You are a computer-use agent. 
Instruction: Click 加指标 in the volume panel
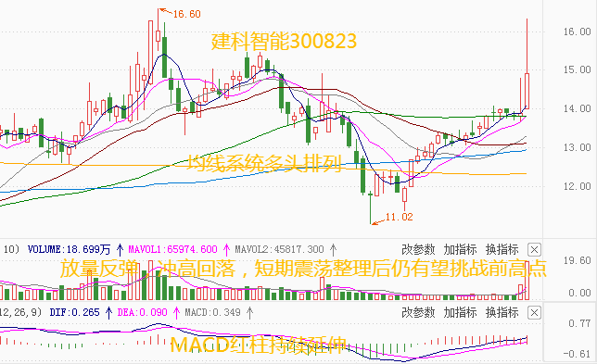point(460,250)
